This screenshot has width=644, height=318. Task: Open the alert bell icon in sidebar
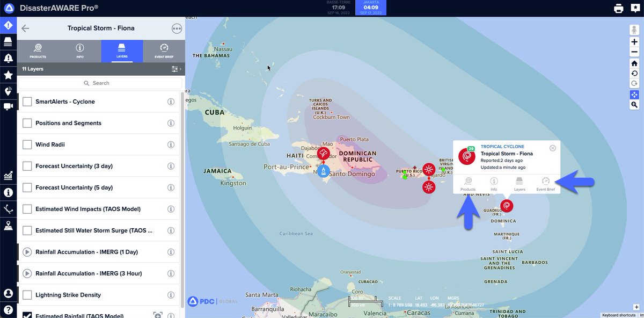click(8, 58)
